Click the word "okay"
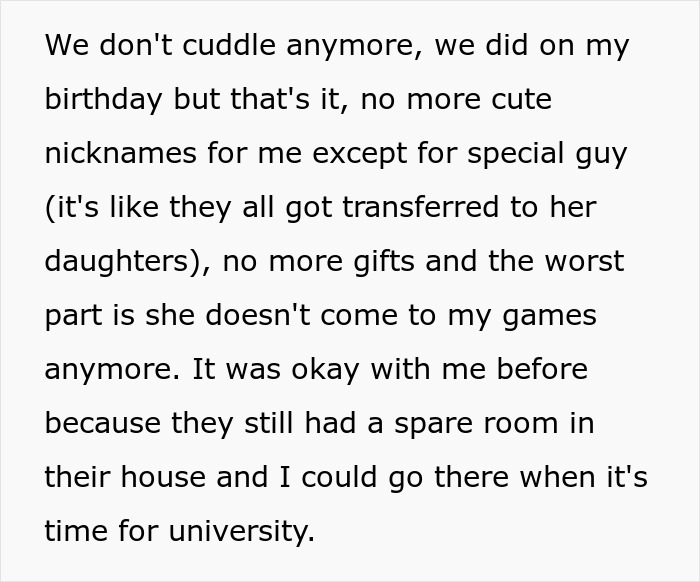 pyautogui.click(x=325, y=370)
